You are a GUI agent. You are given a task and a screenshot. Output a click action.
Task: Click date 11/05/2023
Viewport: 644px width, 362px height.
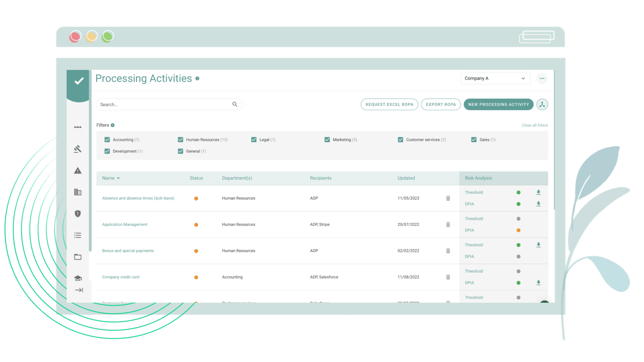click(408, 198)
